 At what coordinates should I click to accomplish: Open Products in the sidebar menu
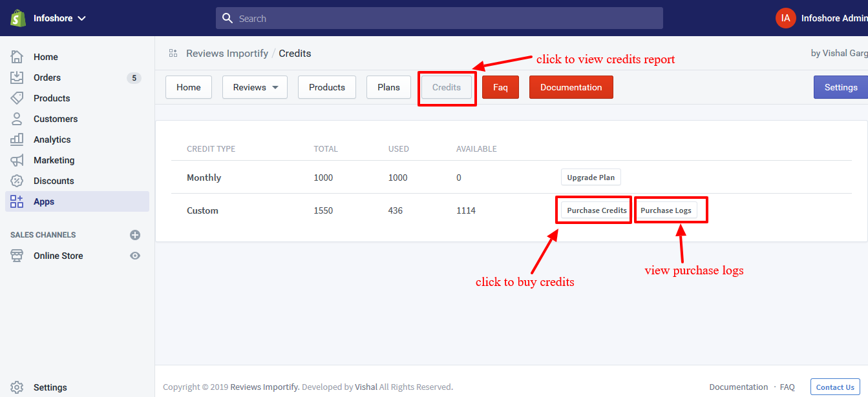(x=52, y=98)
